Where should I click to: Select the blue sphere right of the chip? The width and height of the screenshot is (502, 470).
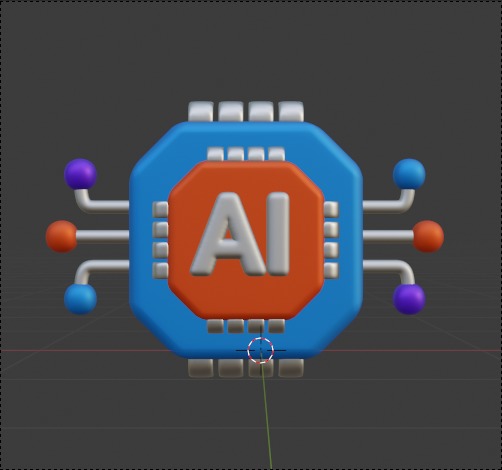[409, 174]
